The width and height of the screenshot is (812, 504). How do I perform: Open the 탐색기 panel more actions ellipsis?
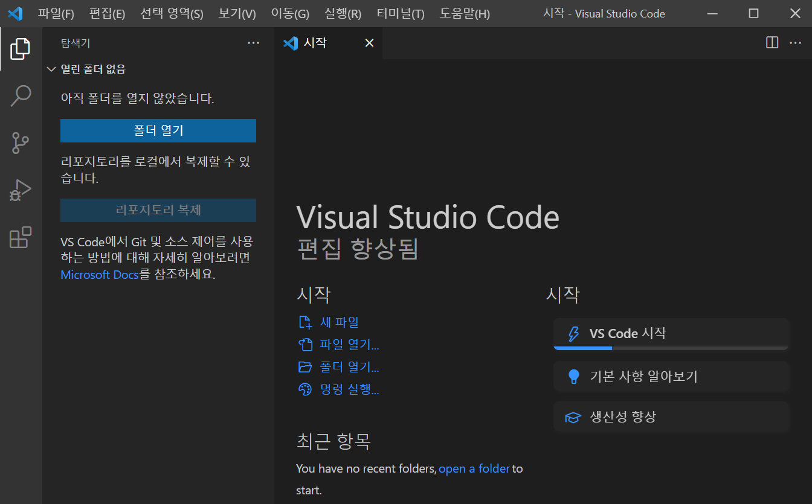(253, 43)
